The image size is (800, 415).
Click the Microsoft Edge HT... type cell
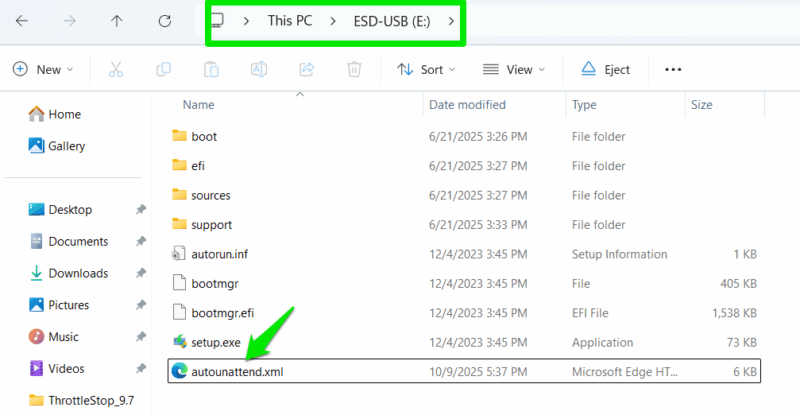point(624,372)
